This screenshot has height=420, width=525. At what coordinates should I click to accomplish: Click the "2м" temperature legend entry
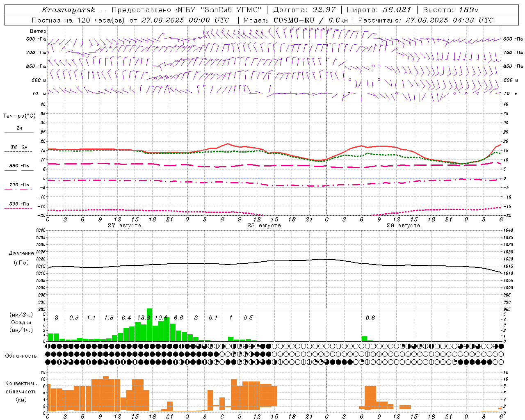coord(19,128)
